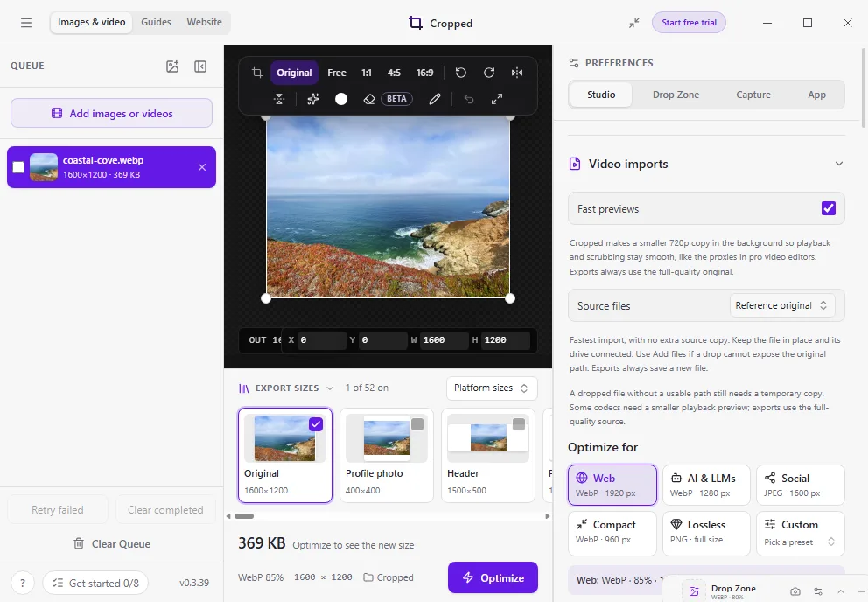Click the Optimize button

(x=493, y=577)
